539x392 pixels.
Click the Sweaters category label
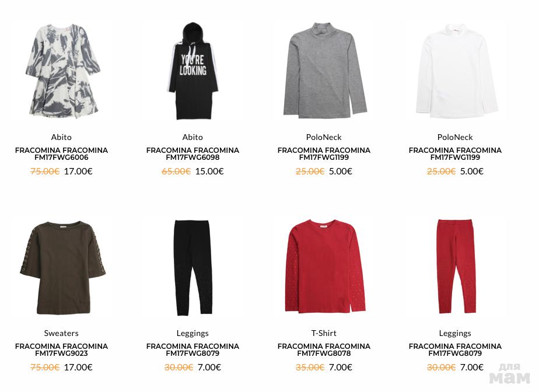point(61,333)
